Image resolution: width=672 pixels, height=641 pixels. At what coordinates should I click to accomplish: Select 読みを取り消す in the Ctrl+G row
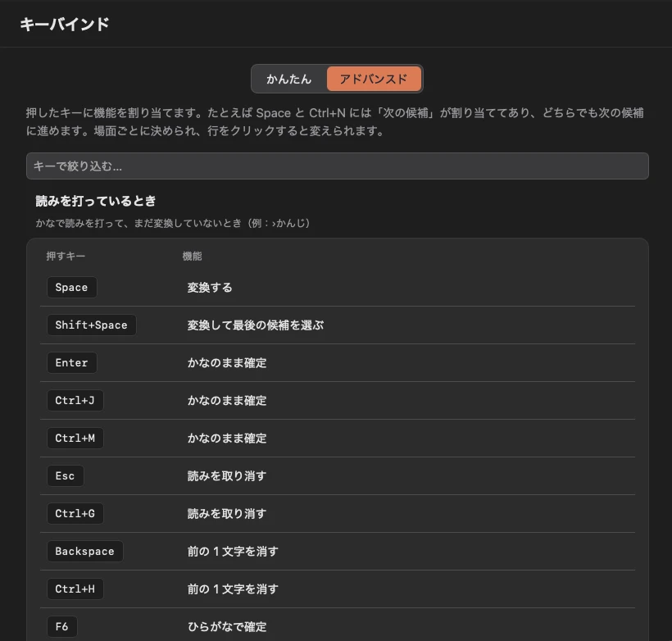click(x=227, y=514)
